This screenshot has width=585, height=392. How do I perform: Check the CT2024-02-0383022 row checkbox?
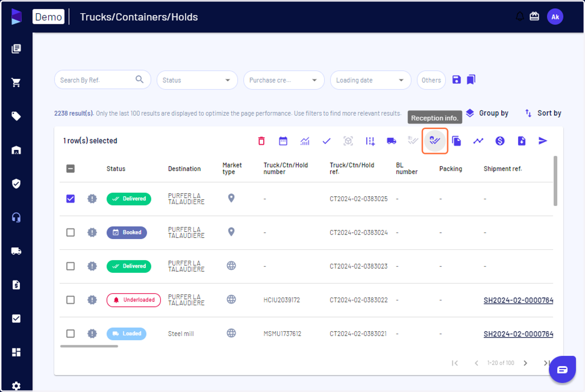tap(70, 300)
